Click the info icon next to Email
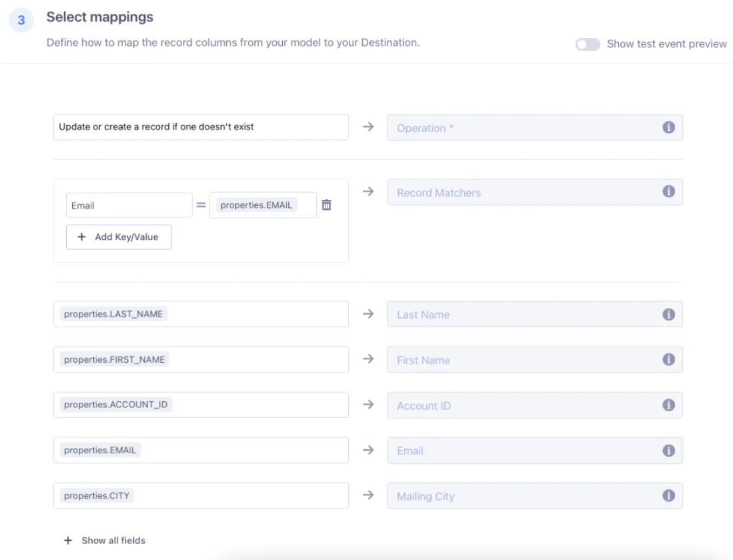 click(x=669, y=450)
